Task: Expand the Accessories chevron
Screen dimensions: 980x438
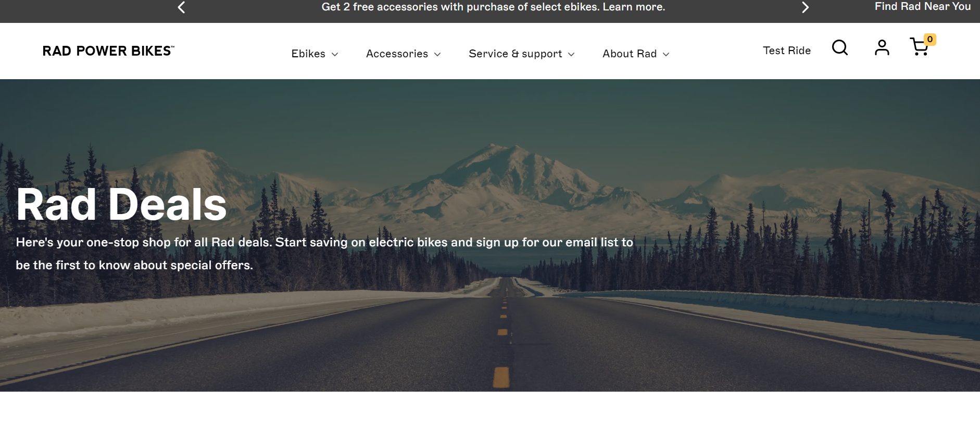Action: (437, 54)
